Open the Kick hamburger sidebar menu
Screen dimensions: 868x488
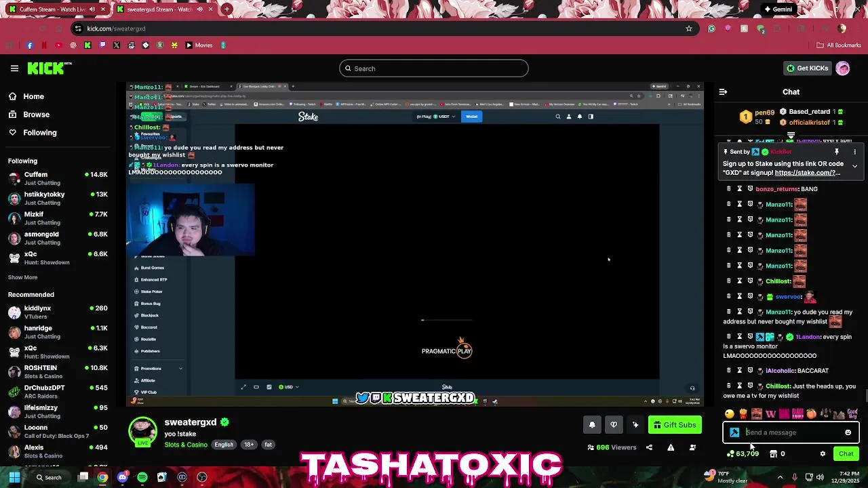(x=14, y=68)
